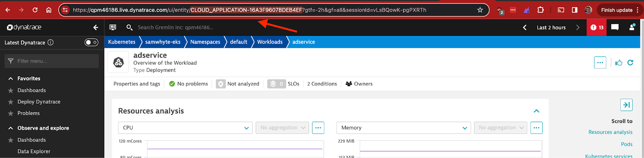Open Latest Dynatrace info icon
644x158 pixels.
coord(50,42)
